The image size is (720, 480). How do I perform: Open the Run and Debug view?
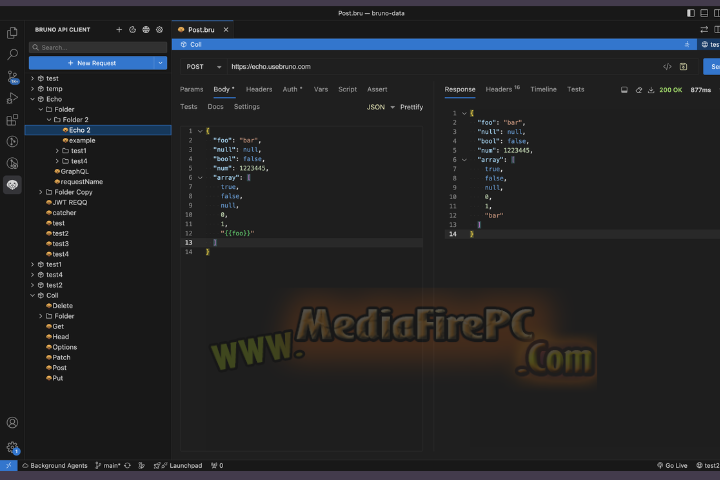pyautogui.click(x=12, y=98)
